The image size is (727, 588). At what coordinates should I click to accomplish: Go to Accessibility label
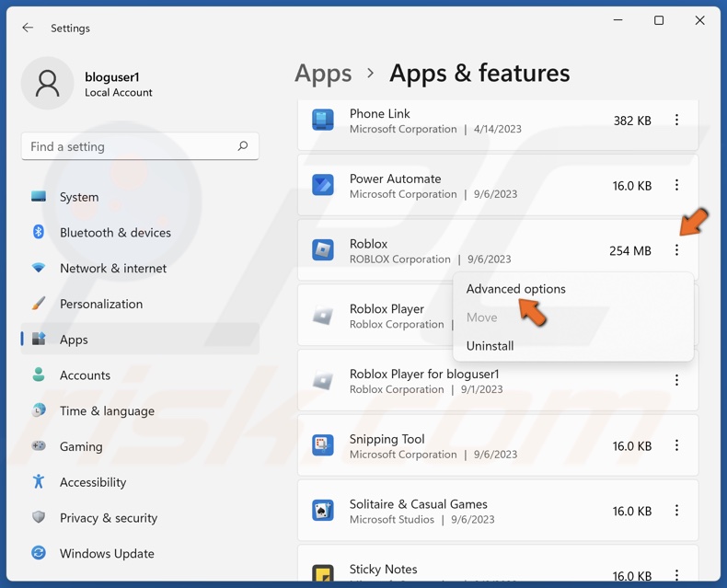click(93, 482)
